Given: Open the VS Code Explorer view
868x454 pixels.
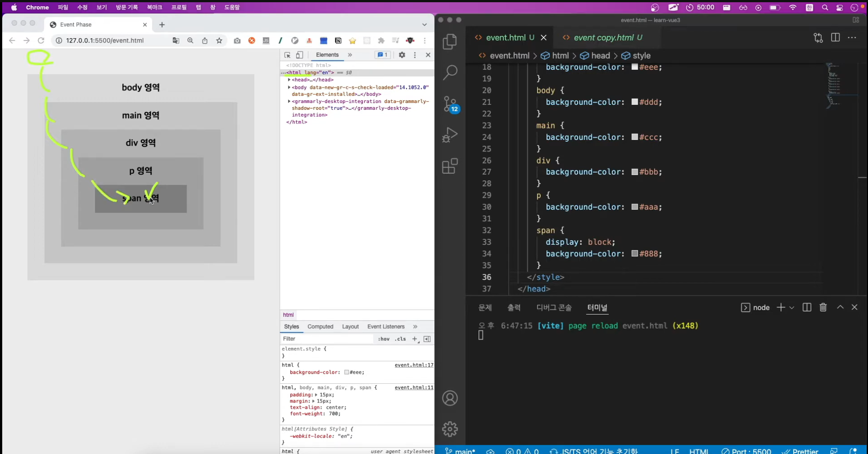Looking at the screenshot, I should (x=450, y=41).
